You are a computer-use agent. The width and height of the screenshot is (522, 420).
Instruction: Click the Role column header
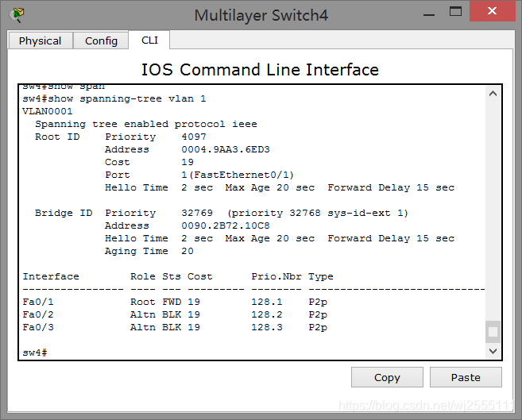tap(143, 276)
